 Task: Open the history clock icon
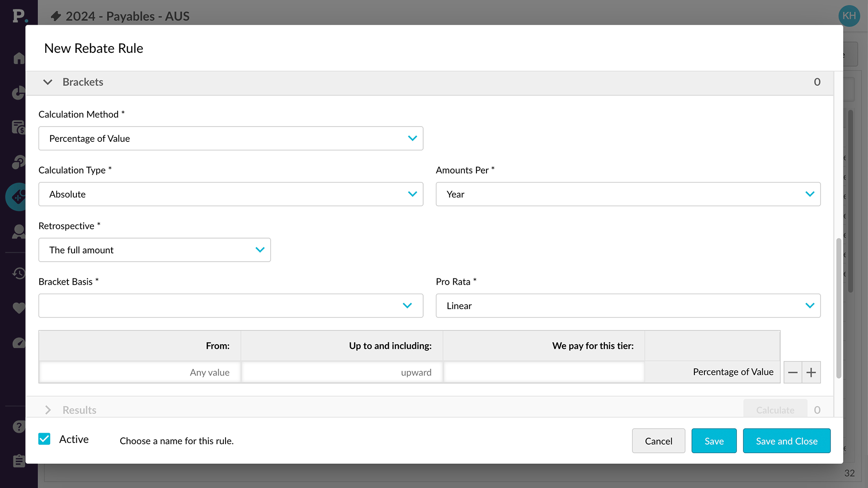18,273
